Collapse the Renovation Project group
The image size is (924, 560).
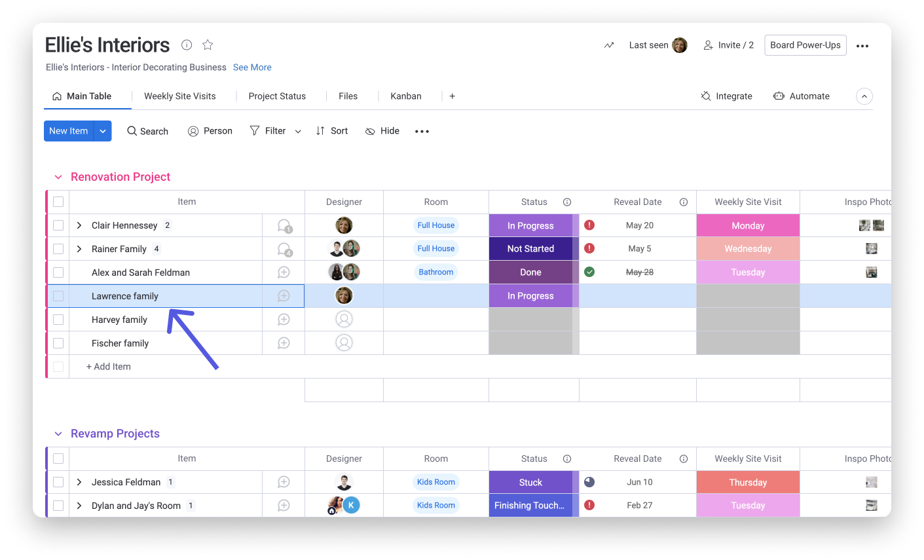click(58, 177)
